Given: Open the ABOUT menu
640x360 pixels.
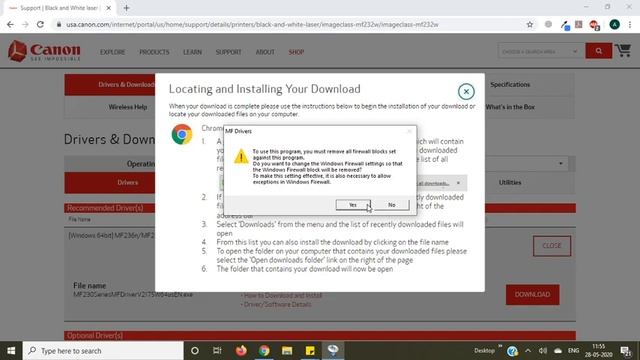Looking at the screenshot, I should [x=265, y=52].
